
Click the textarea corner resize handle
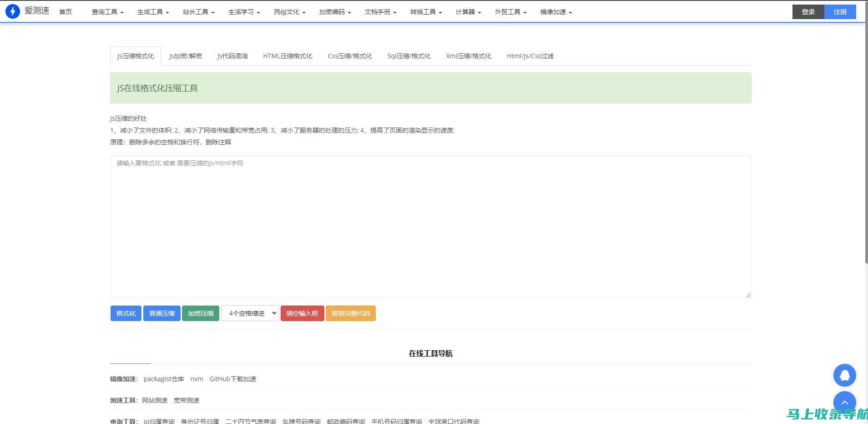click(x=748, y=295)
